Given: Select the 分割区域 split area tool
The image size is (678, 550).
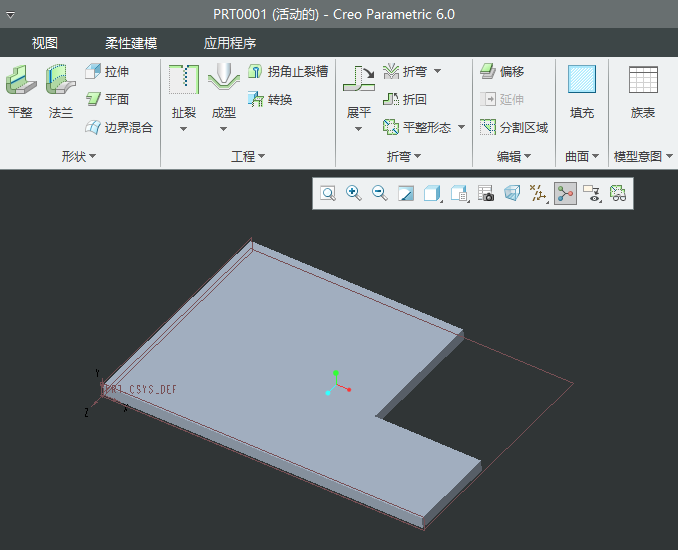Looking at the screenshot, I should (514, 127).
